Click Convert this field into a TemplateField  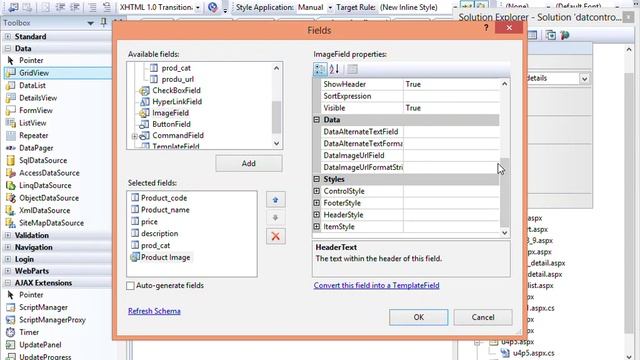click(376, 285)
